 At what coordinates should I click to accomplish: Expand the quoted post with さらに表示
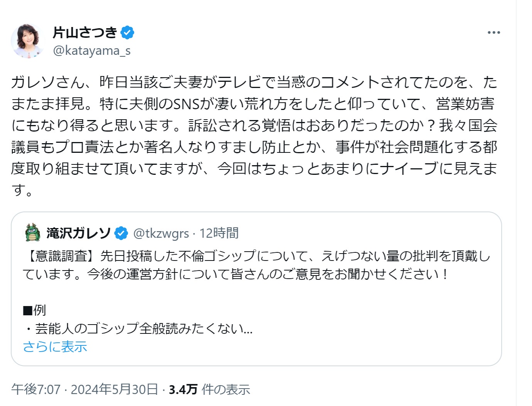[55, 347]
